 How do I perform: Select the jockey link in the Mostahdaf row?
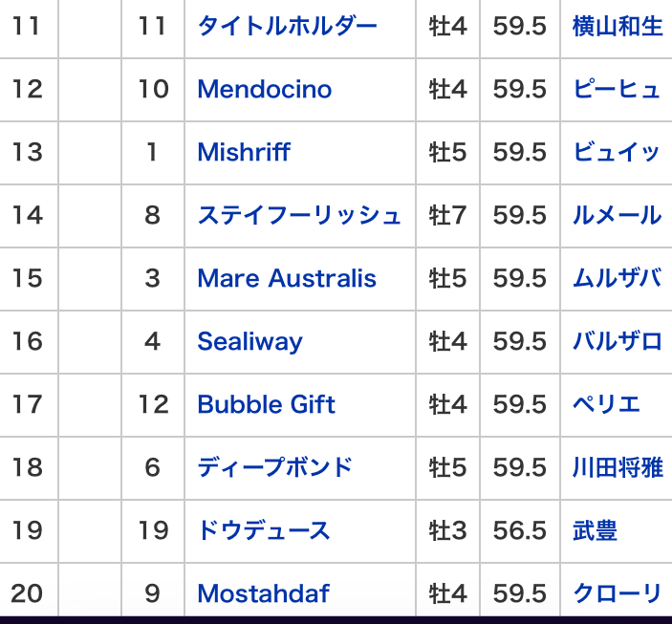point(618,593)
